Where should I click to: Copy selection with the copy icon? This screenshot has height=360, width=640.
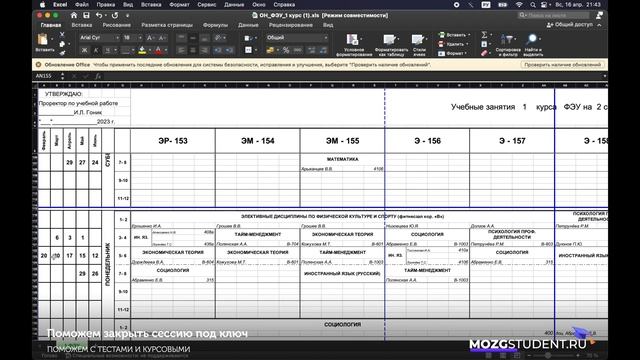tap(62, 44)
